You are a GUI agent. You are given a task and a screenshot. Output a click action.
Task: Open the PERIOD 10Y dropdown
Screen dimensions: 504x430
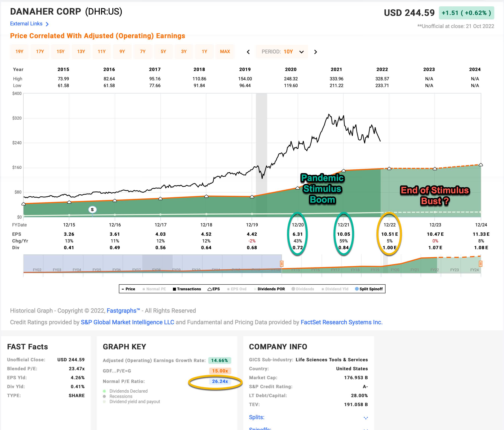[282, 52]
